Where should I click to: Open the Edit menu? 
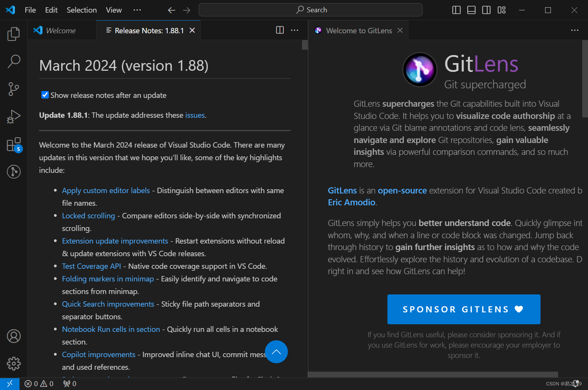[51, 10]
